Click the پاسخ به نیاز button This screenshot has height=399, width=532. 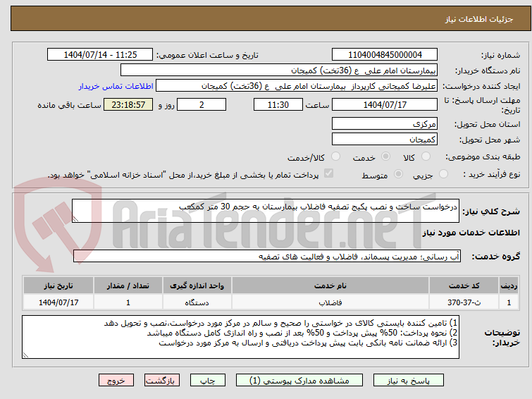409,381
